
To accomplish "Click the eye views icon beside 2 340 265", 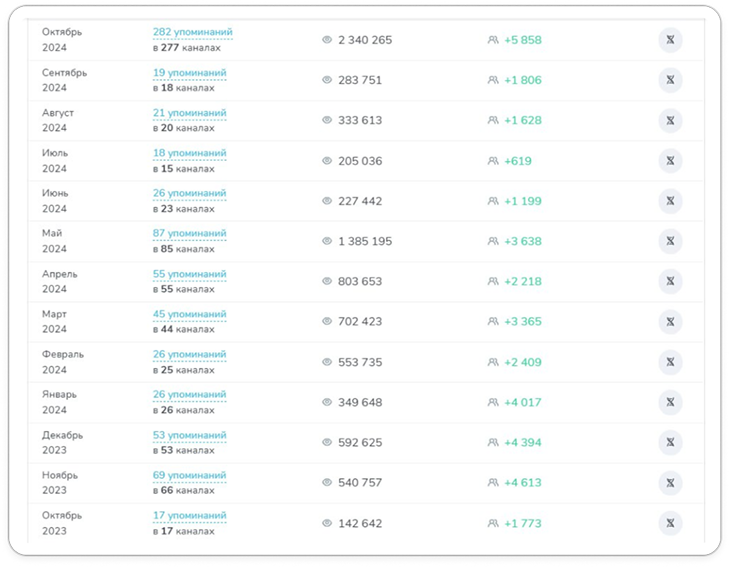I will pos(327,40).
